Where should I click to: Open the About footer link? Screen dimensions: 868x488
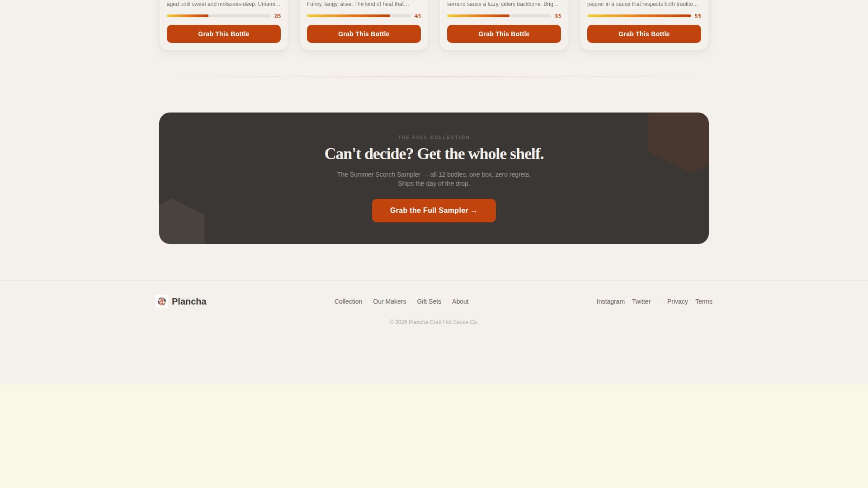[x=460, y=301]
